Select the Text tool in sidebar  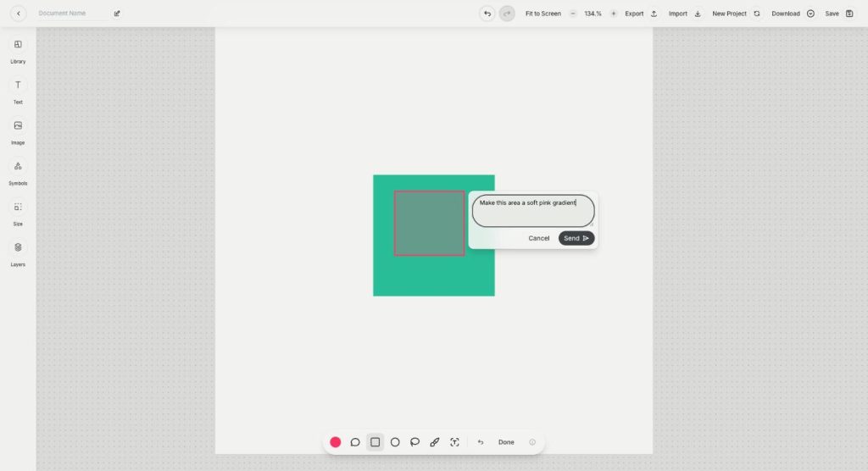coord(18,91)
